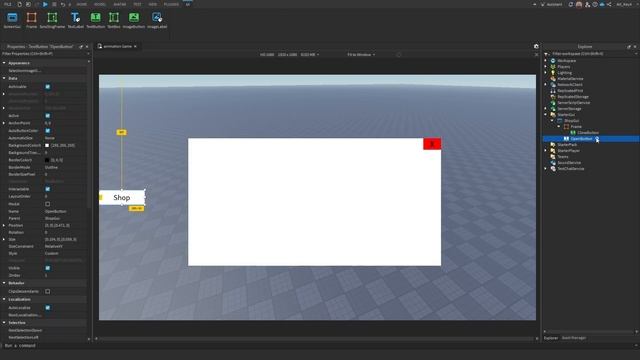Open the FILE menu
Image resolution: width=640 pixels, height=360 pixels.
pyautogui.click(x=8, y=4)
